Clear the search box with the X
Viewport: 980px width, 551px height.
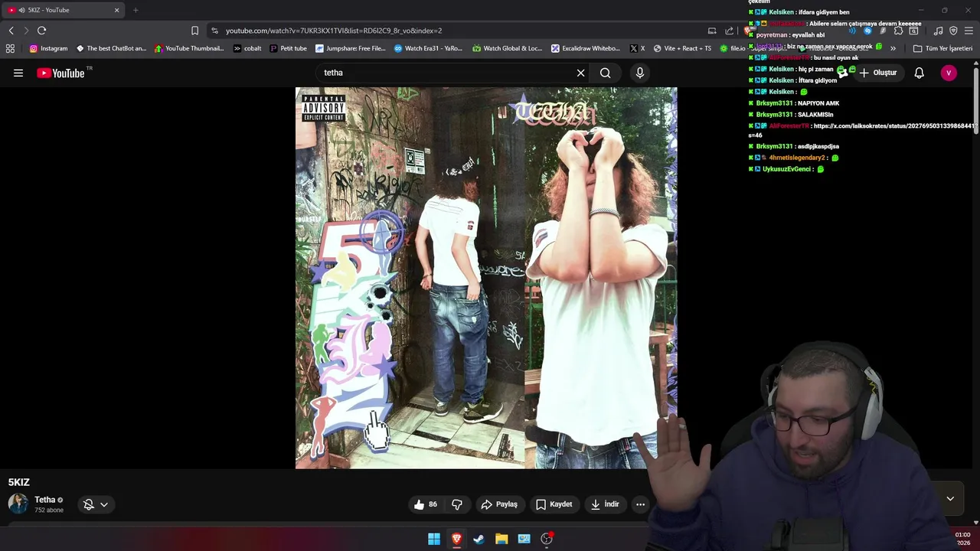pos(580,73)
